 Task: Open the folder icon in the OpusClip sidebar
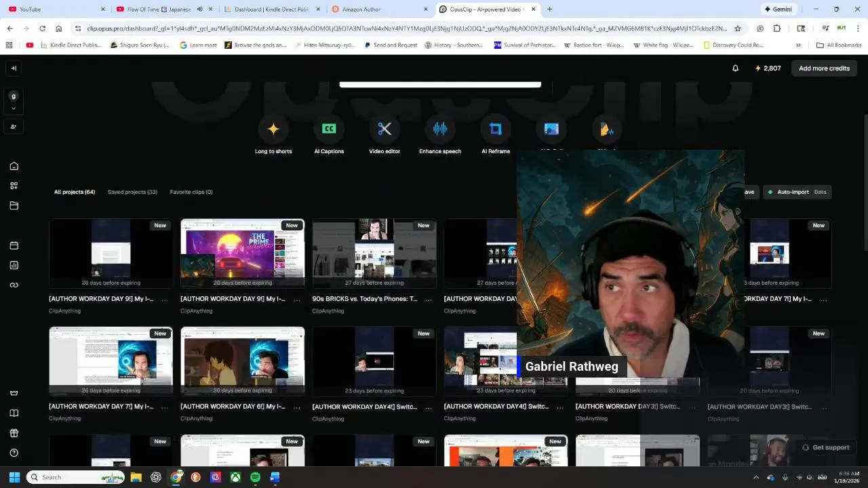14,206
